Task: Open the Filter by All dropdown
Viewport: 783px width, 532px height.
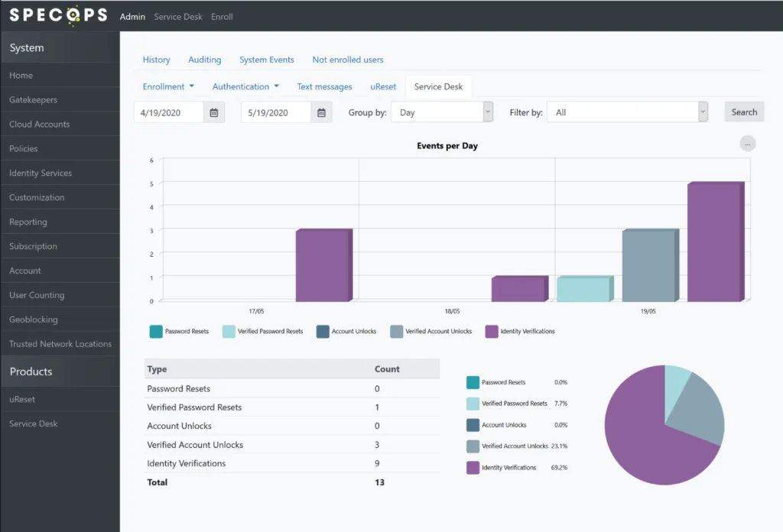Action: point(627,112)
